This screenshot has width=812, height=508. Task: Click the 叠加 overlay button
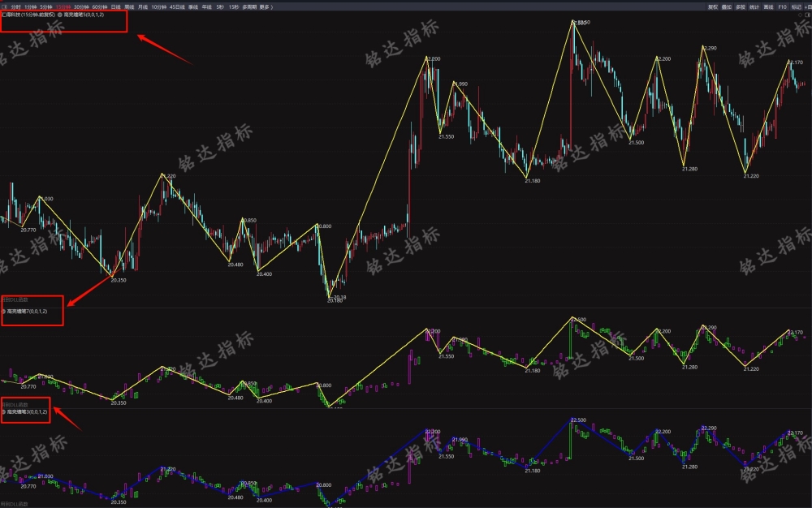(x=727, y=7)
